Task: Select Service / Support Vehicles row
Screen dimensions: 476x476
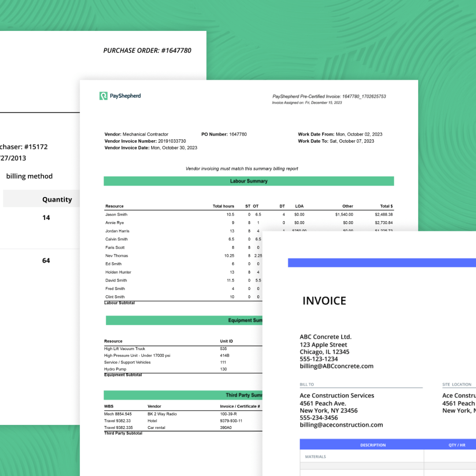Action: tap(127, 362)
